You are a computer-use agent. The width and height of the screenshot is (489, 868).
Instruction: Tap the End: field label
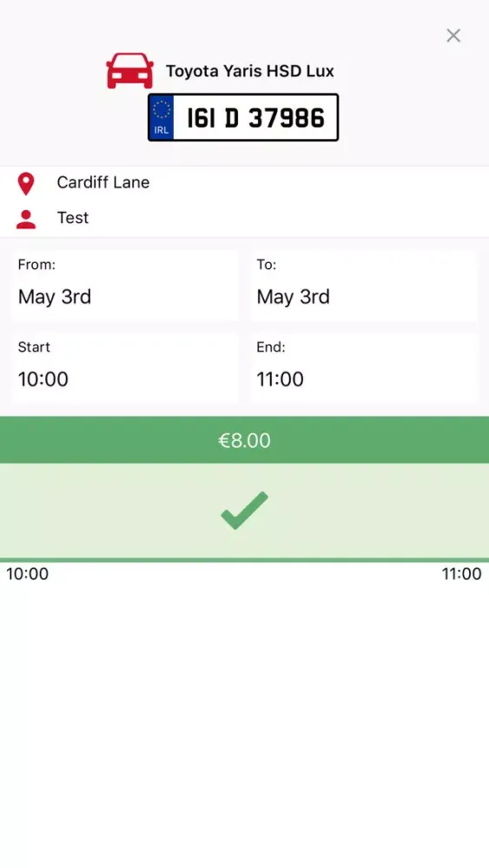click(271, 347)
